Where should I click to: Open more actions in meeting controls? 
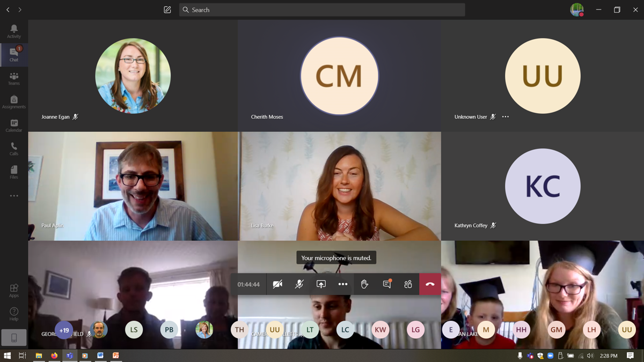(343, 284)
